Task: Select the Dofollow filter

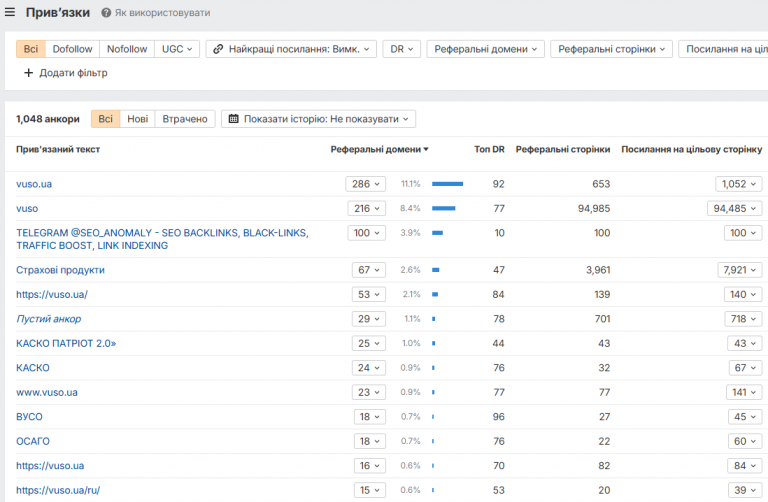Action: [72, 49]
